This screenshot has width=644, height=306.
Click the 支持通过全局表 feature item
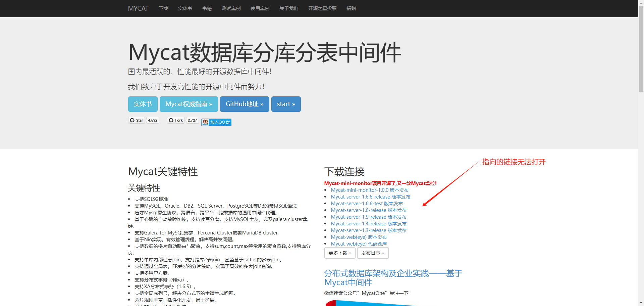click(205, 266)
